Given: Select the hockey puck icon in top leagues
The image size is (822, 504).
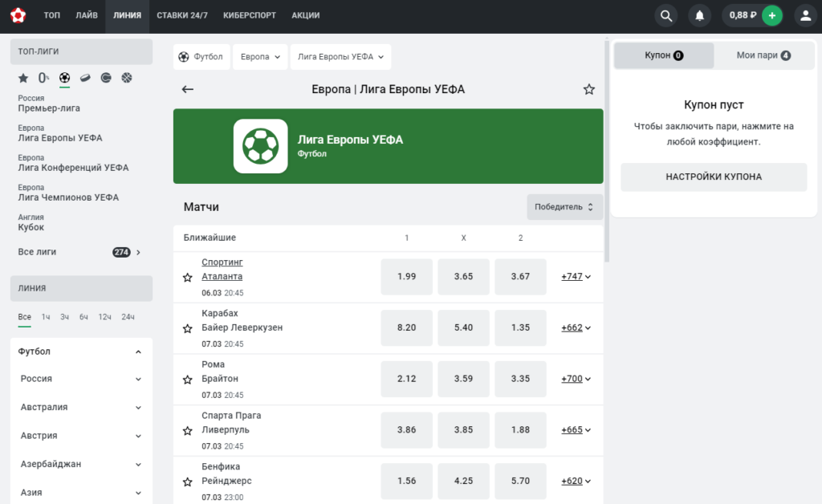Looking at the screenshot, I should (85, 78).
